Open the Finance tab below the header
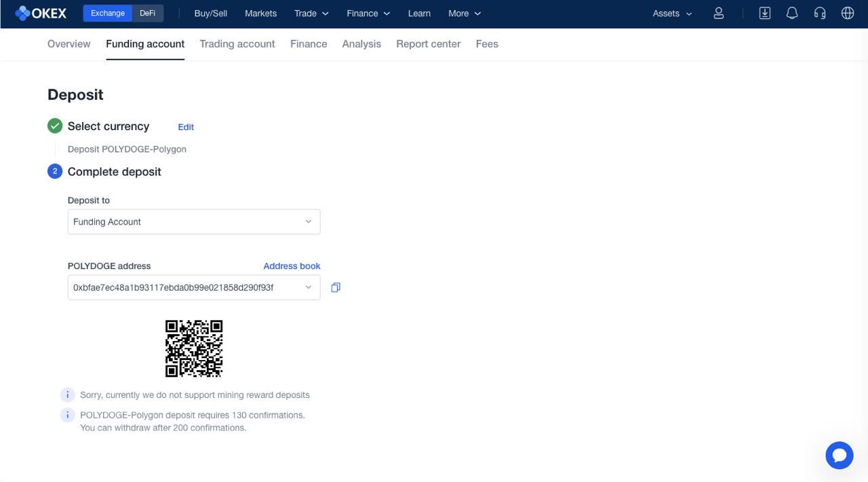 pos(309,43)
